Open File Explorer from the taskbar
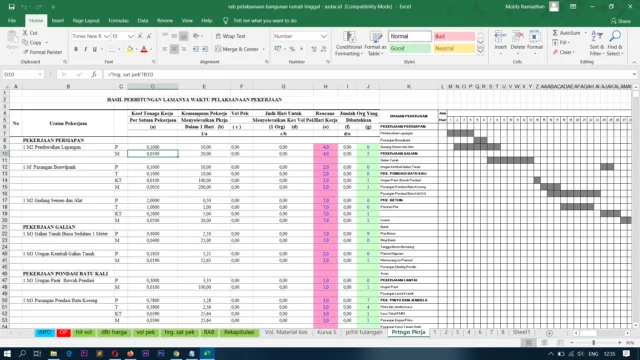 (x=53, y=353)
